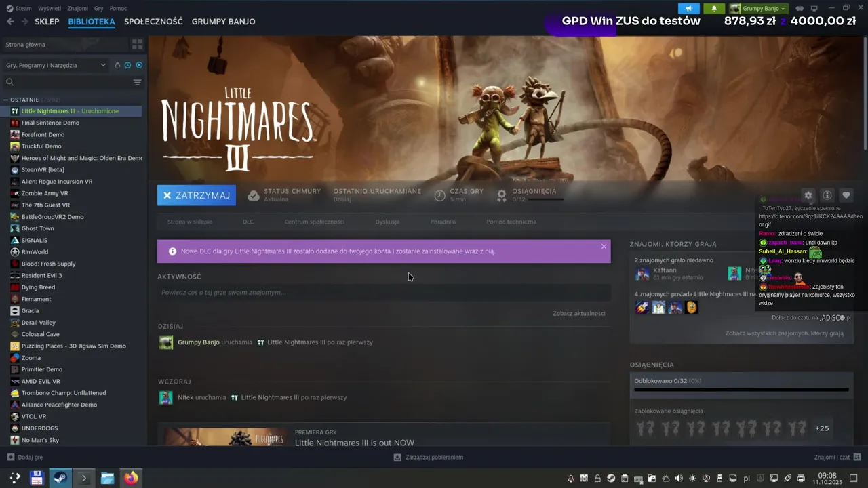Viewport: 868px width, 488px height.
Task: Go forward with the right arrow
Action: tap(24, 22)
